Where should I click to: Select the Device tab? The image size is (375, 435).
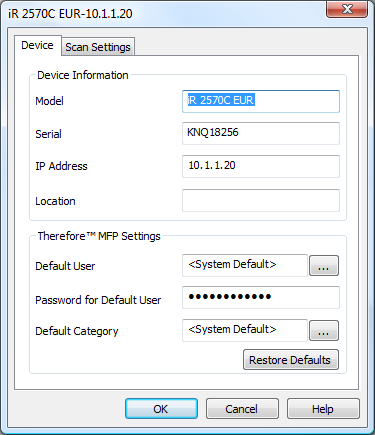click(38, 45)
